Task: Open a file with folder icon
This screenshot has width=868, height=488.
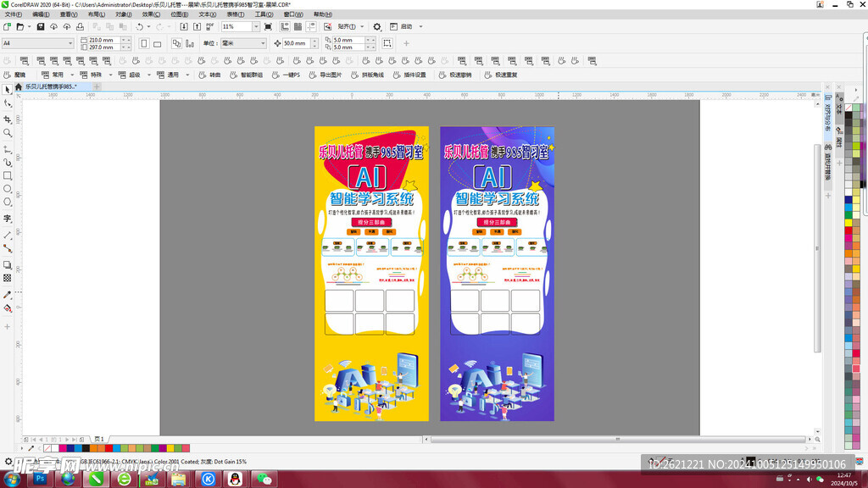Action: 20,26
